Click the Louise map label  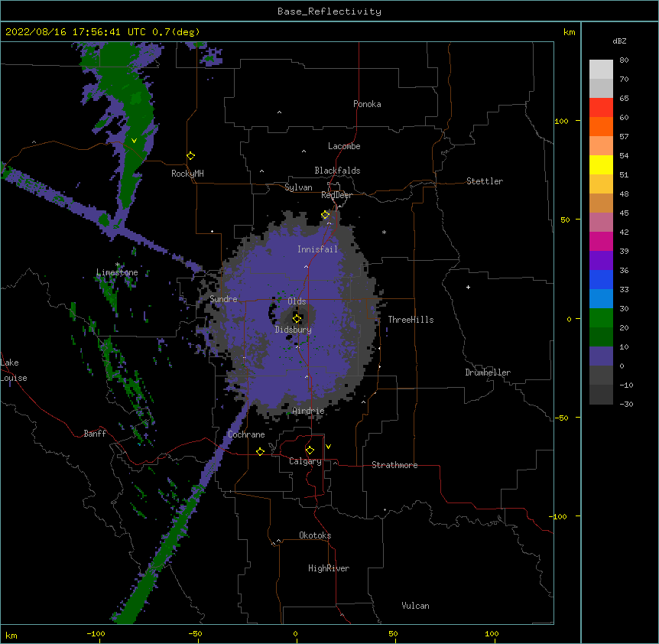pos(14,378)
